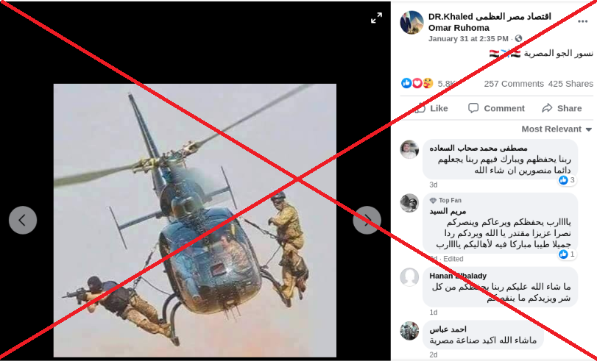Open the first commenter's profile avatar
The height and width of the screenshot is (364, 597).
(409, 149)
